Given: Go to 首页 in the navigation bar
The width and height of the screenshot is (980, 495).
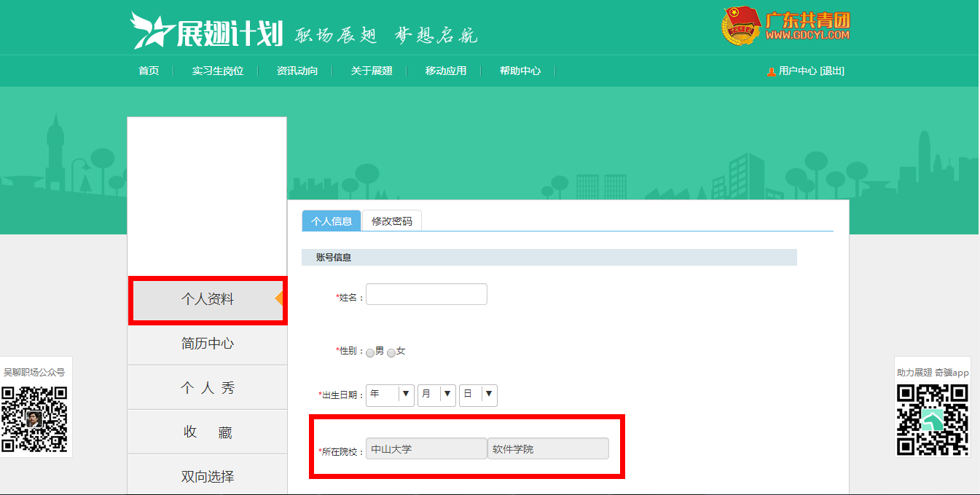Looking at the screenshot, I should coord(149,71).
